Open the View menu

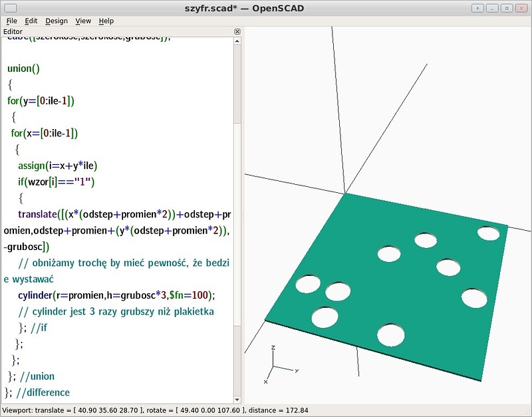click(x=83, y=21)
